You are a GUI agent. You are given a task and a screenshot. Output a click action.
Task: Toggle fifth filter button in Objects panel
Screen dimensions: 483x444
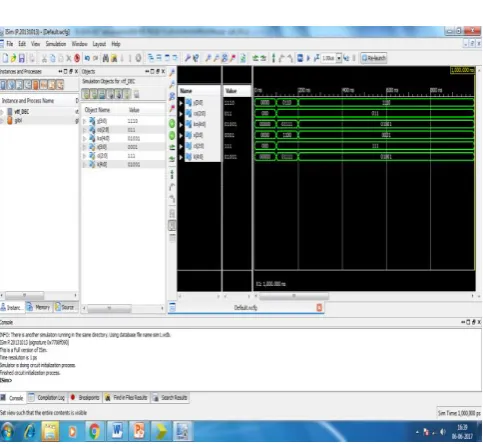119,94
